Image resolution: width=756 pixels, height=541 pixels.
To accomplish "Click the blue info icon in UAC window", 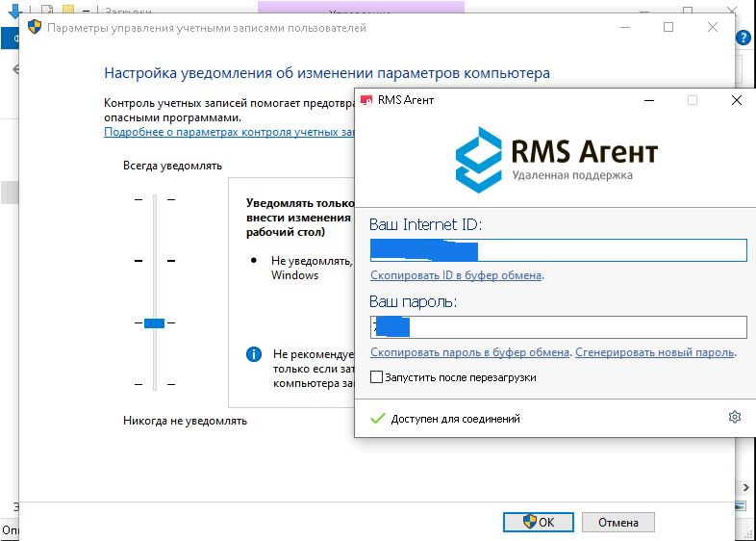I will (x=254, y=354).
